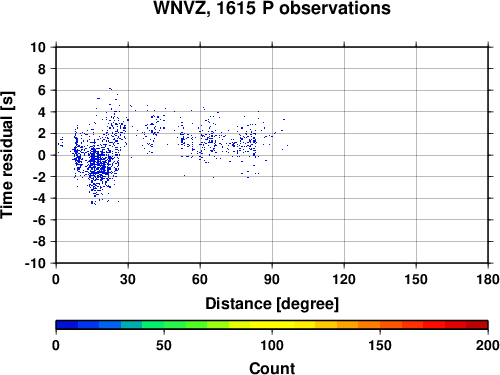Pick the green segment near 50 on colorbar

(x=164, y=325)
